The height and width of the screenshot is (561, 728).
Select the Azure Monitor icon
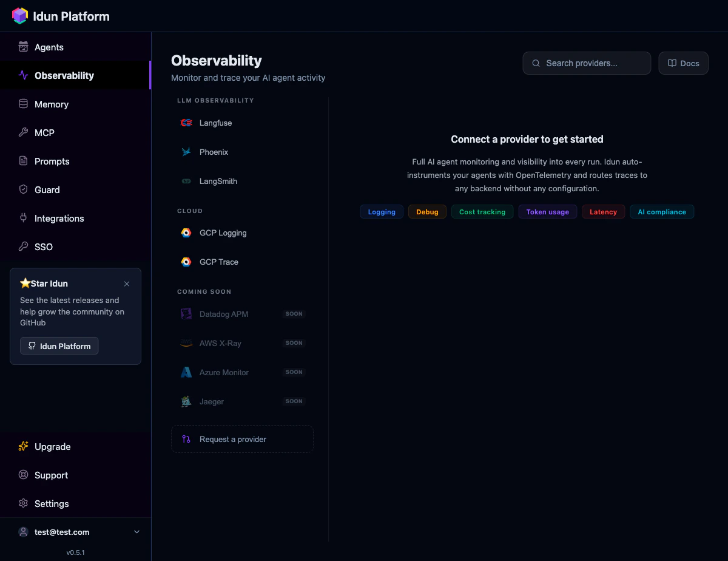186,372
